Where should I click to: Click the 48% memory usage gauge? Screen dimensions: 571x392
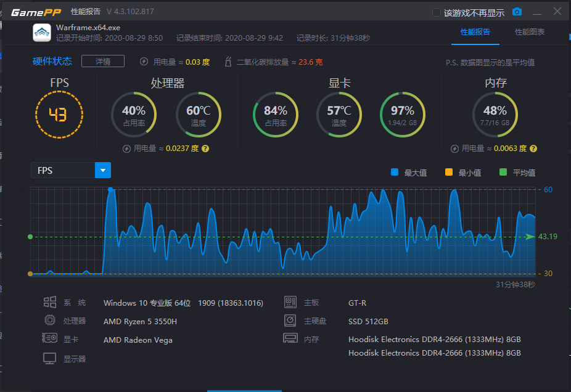[x=495, y=115]
